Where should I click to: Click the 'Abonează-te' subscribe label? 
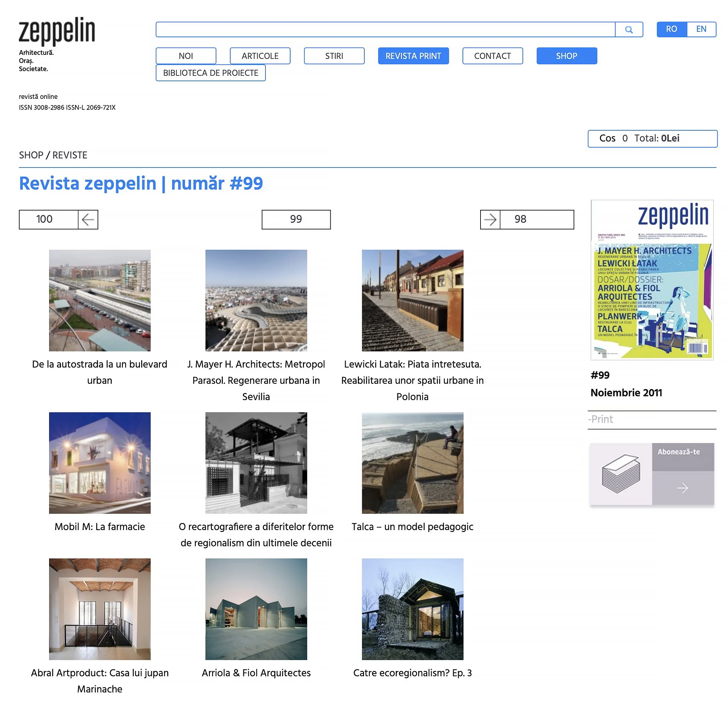[x=679, y=452]
